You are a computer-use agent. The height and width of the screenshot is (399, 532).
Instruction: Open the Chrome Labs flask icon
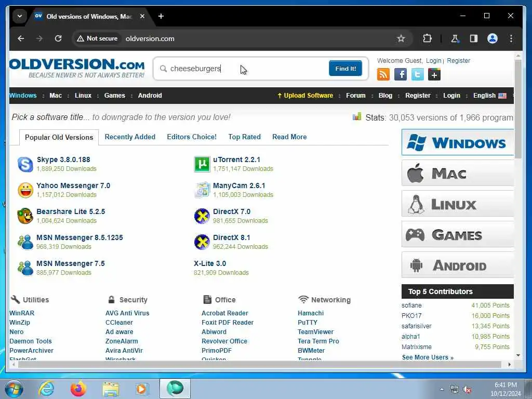point(455,38)
